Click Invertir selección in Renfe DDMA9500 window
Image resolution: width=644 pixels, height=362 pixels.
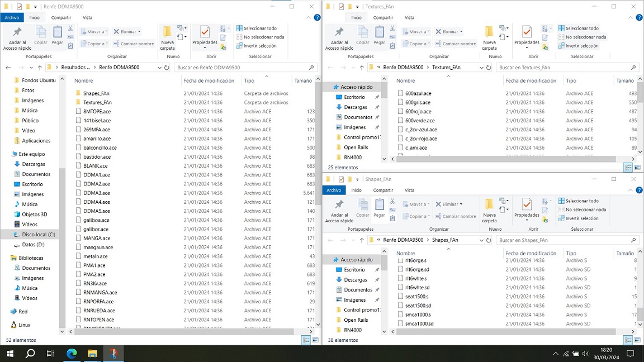pos(256,46)
